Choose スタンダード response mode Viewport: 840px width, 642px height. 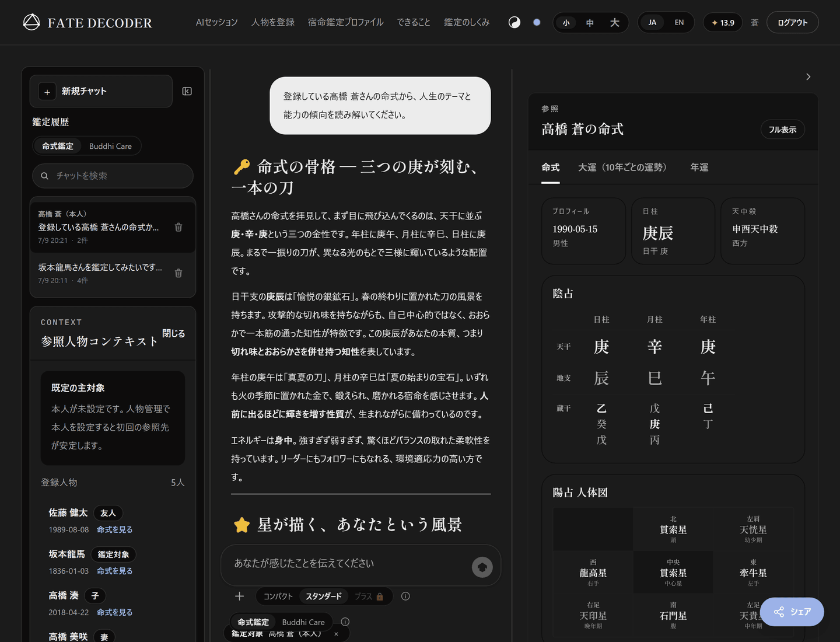pyautogui.click(x=324, y=596)
